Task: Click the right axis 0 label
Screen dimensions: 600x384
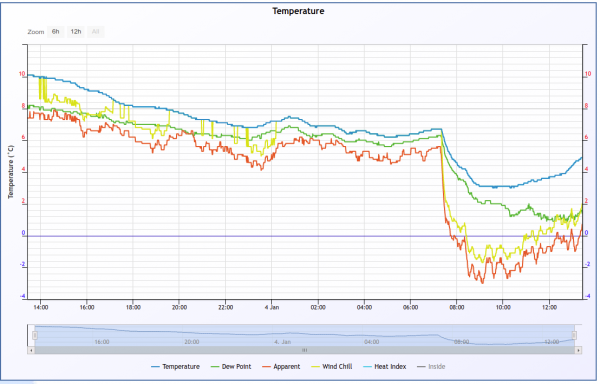Action: (586, 233)
